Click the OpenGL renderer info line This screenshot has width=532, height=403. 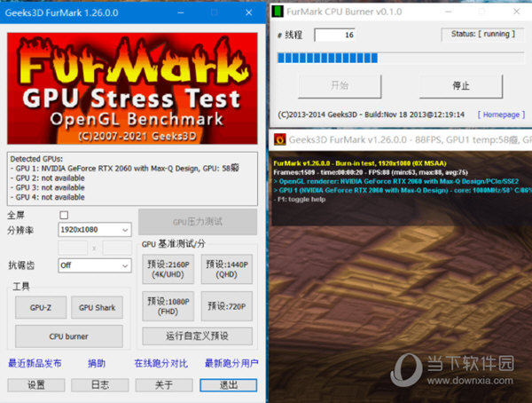[x=396, y=181]
